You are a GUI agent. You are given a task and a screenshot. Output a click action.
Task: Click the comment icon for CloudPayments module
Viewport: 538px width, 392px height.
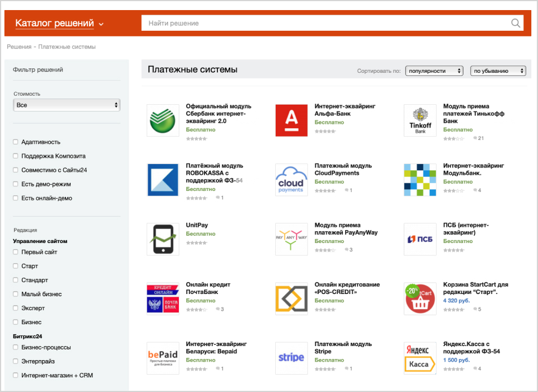coord(346,190)
